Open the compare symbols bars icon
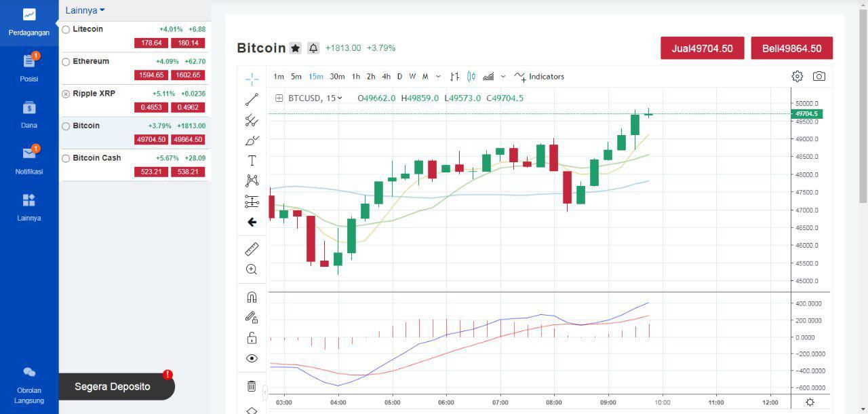 [x=454, y=77]
